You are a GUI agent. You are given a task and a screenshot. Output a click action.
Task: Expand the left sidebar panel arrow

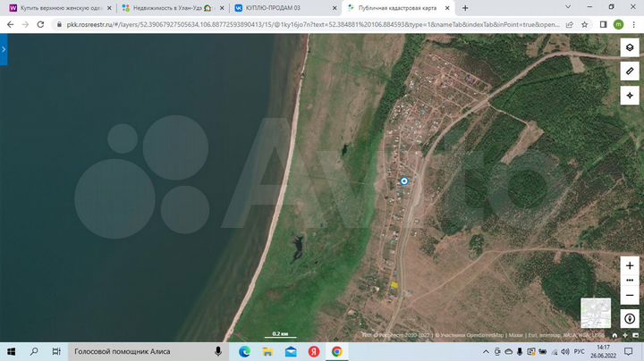pos(4,51)
